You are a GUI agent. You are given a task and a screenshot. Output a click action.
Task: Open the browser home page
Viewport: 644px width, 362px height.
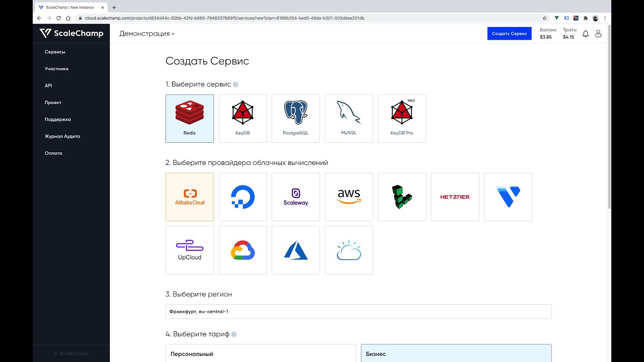(x=68, y=18)
